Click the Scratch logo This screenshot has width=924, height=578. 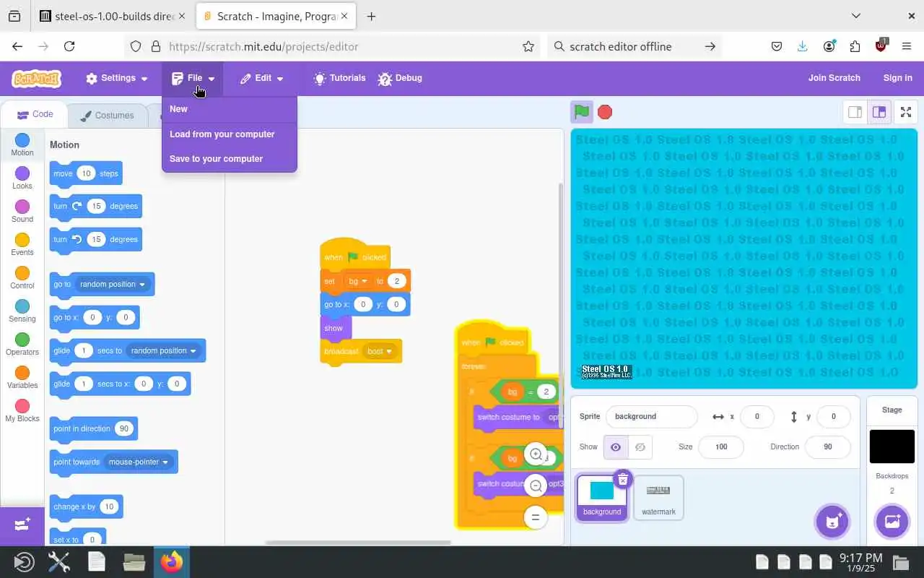pyautogui.click(x=37, y=78)
